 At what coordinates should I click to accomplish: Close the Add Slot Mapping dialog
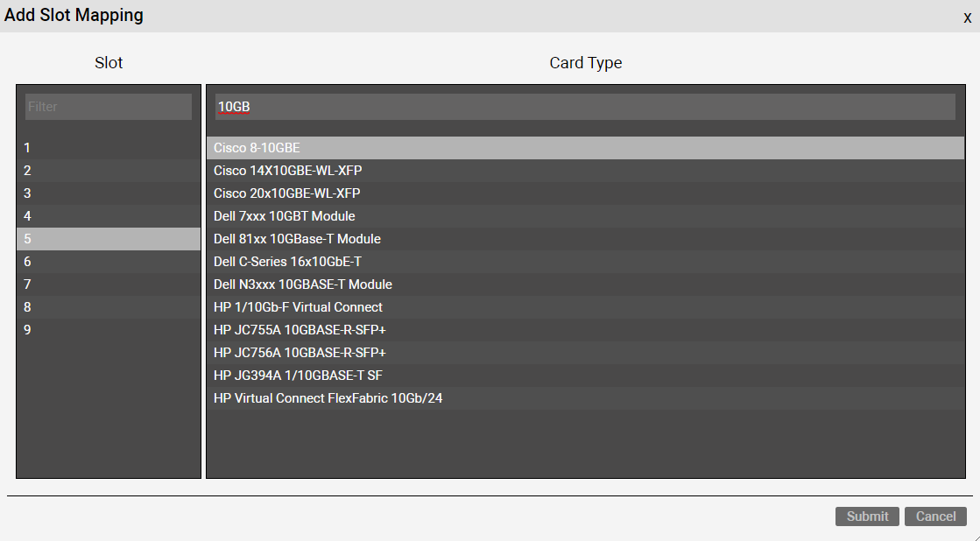click(967, 18)
